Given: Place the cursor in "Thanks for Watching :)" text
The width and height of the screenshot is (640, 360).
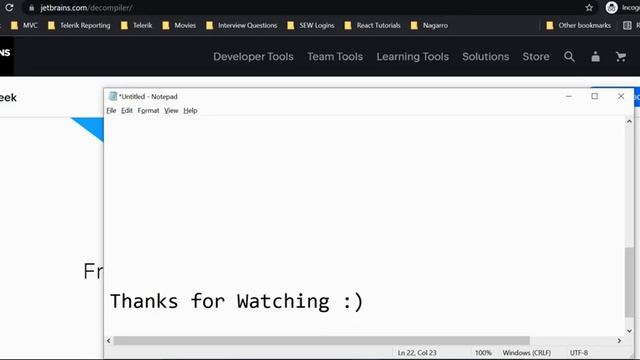Looking at the screenshot, I should point(236,302).
